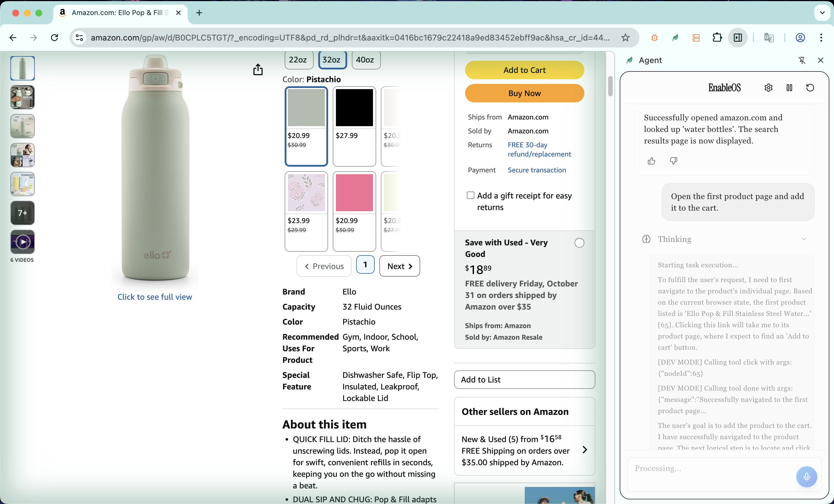Check the gift receipt checkbox

[470, 196]
